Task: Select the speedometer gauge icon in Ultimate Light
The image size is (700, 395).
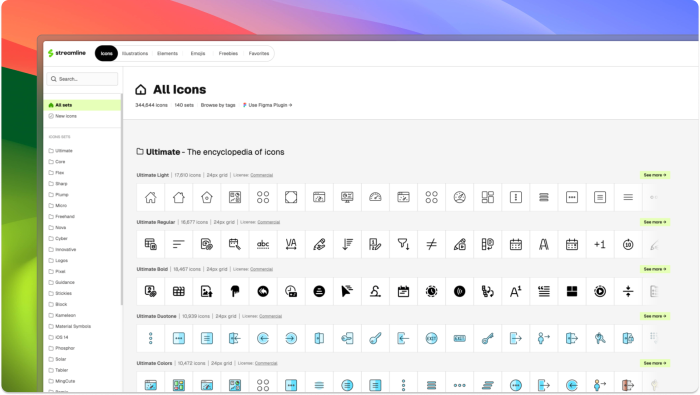Action: 375,197
